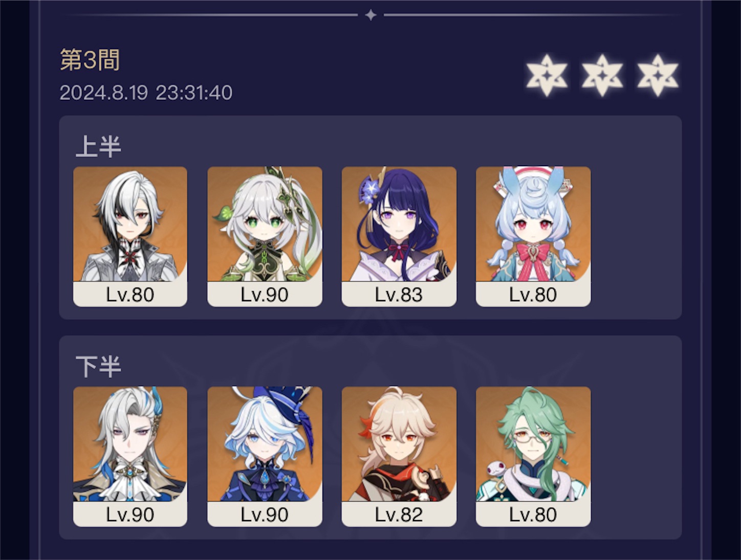Click the 第3間 chamber title
Screen dimensions: 741x560
point(90,60)
